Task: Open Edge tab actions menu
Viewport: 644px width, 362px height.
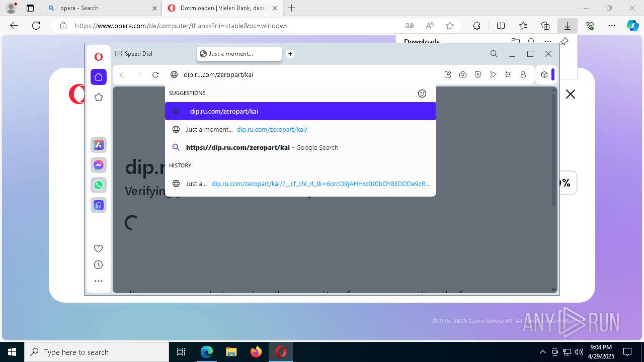Action: pyautogui.click(x=30, y=8)
